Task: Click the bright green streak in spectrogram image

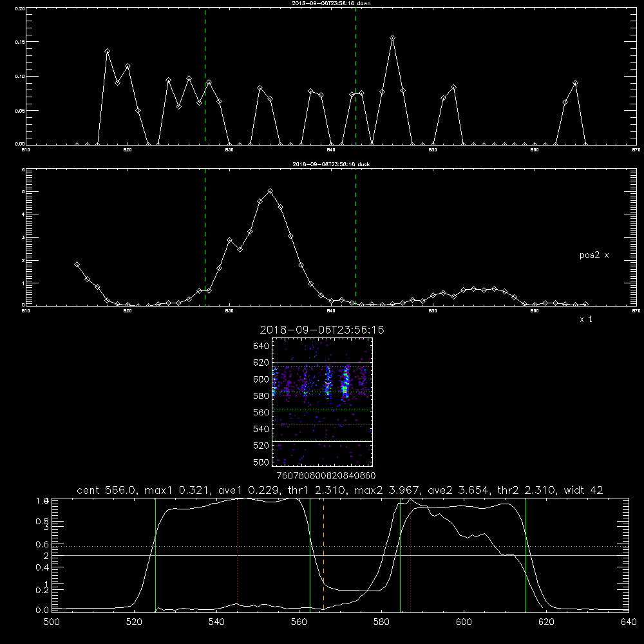Action: 345,383
